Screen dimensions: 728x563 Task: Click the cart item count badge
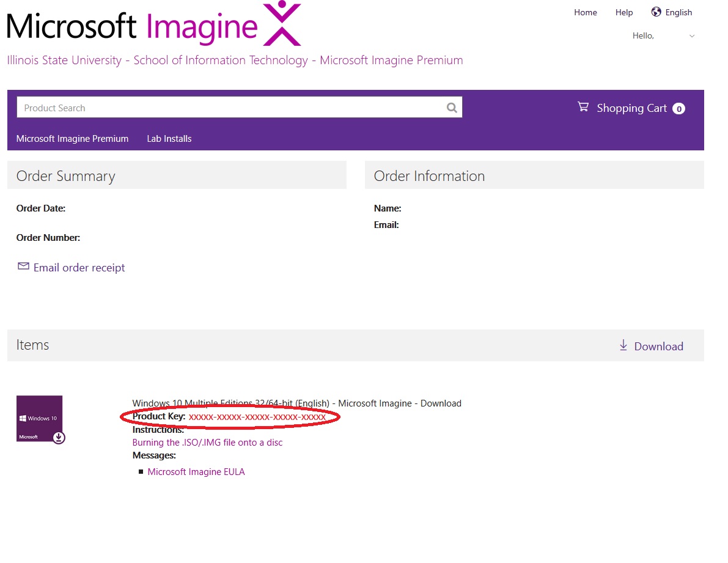coord(678,109)
